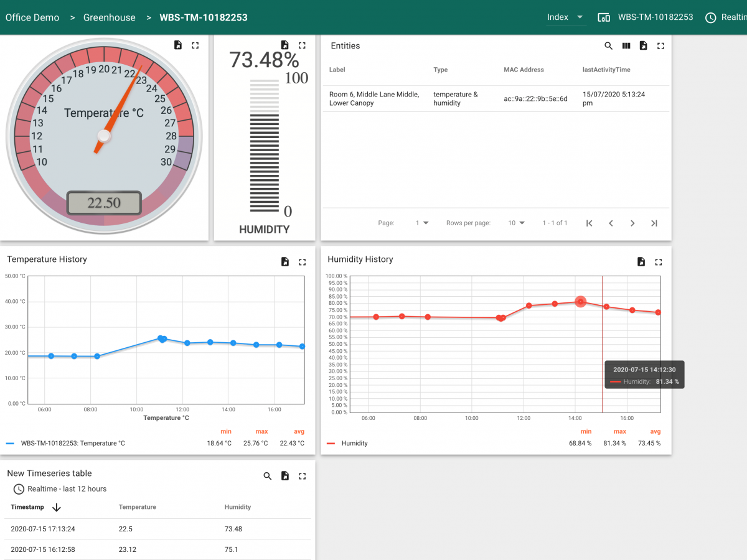Export Humidity History chart data
The image size is (747, 560).
coord(641,262)
